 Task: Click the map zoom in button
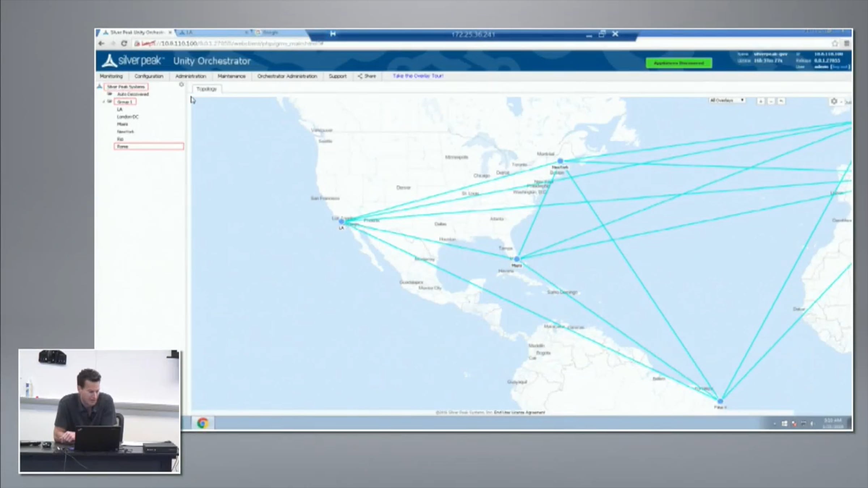(x=761, y=102)
